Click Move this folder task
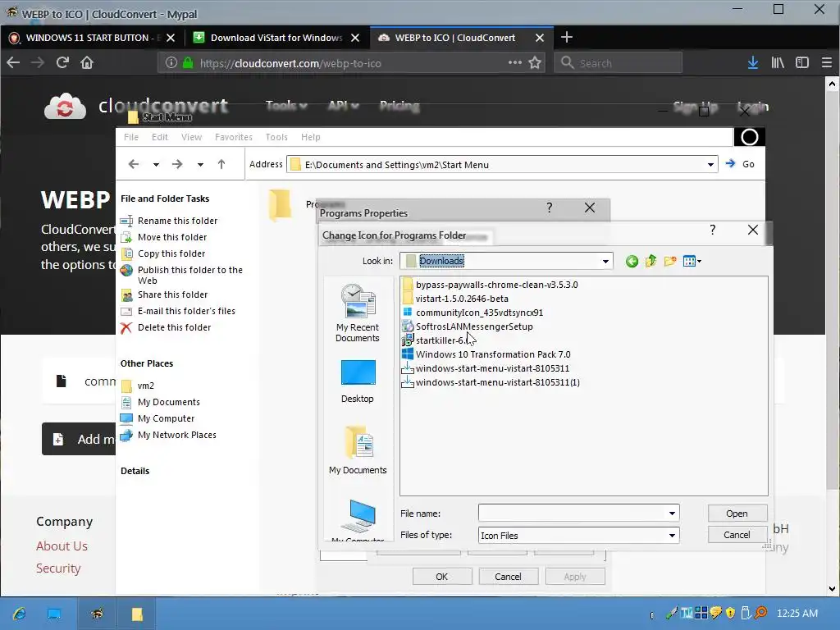840x630 pixels. pyautogui.click(x=172, y=237)
